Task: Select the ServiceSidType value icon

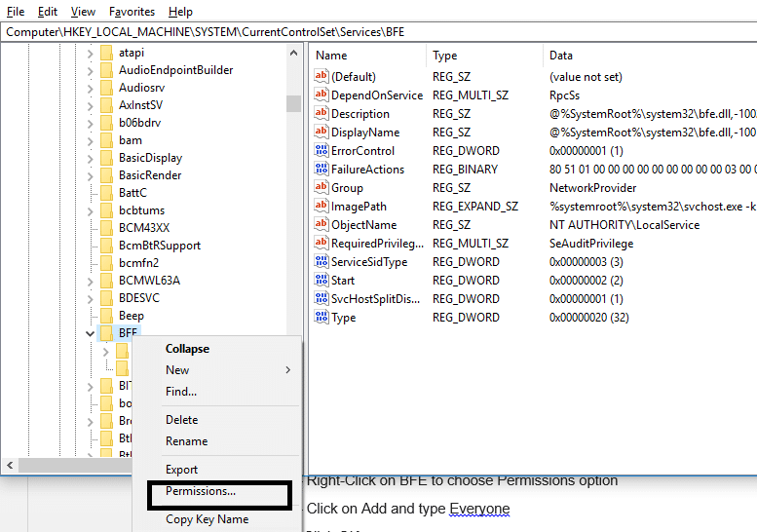Action: click(x=322, y=262)
